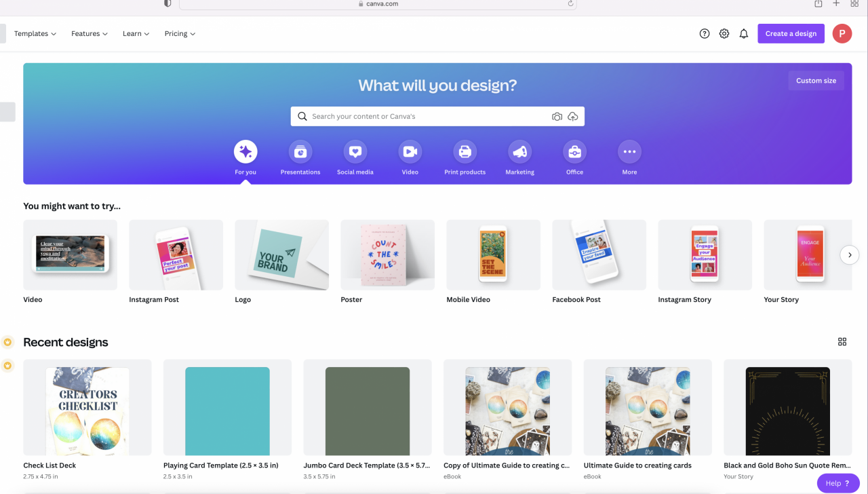Expand the Features dropdown menu

90,34
